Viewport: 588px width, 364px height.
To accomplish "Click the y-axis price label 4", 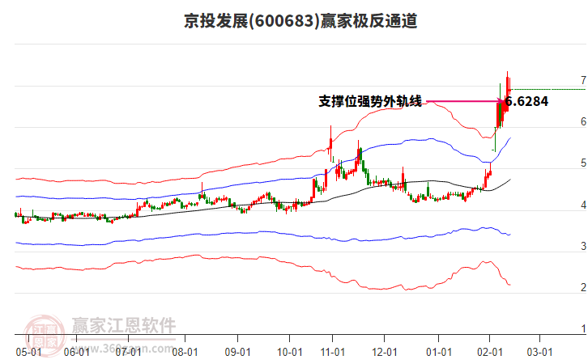I will point(583,205).
